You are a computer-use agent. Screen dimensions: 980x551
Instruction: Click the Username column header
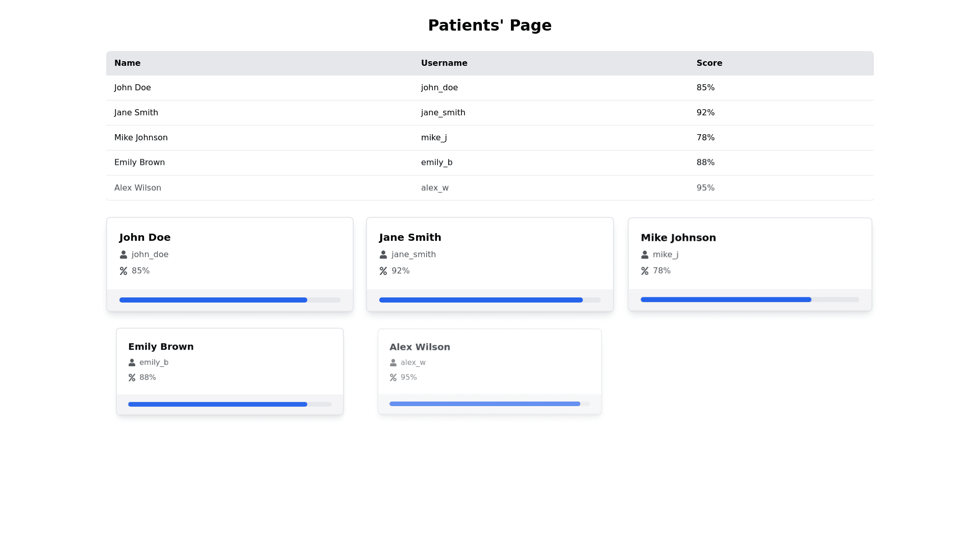(444, 63)
